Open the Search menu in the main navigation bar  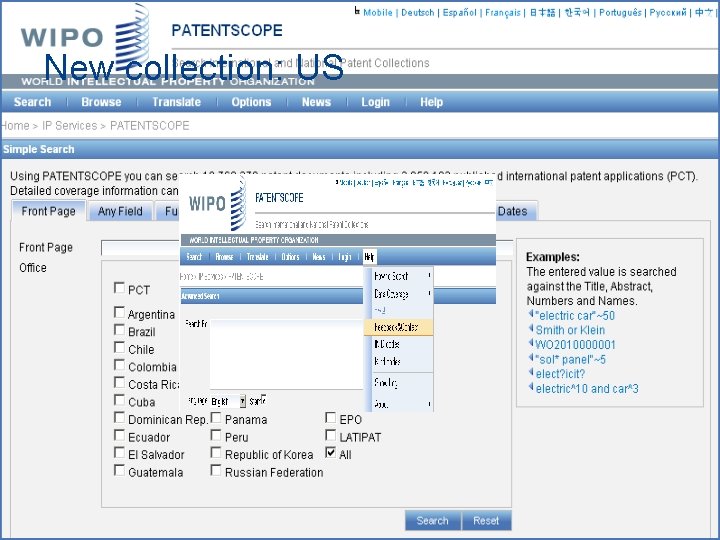[32, 102]
